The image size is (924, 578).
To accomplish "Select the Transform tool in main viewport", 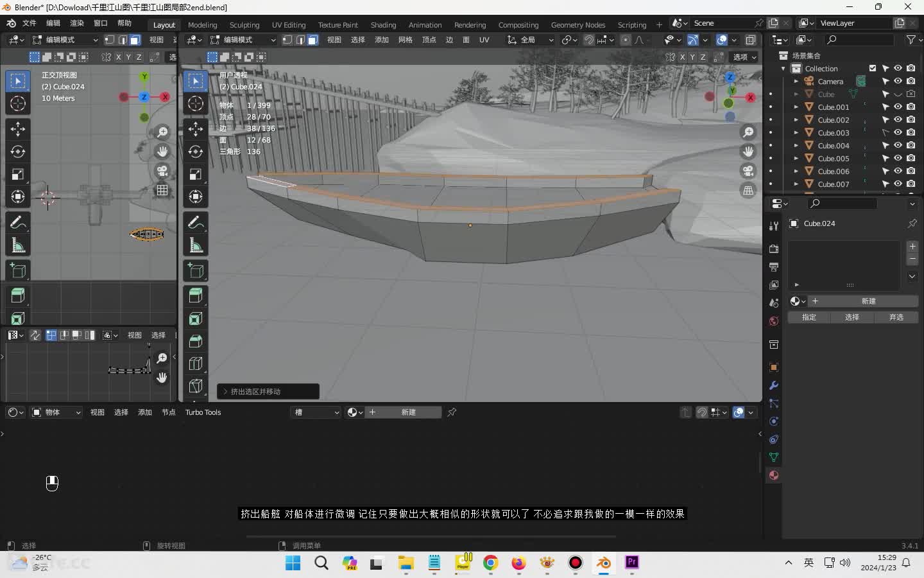I will (196, 197).
